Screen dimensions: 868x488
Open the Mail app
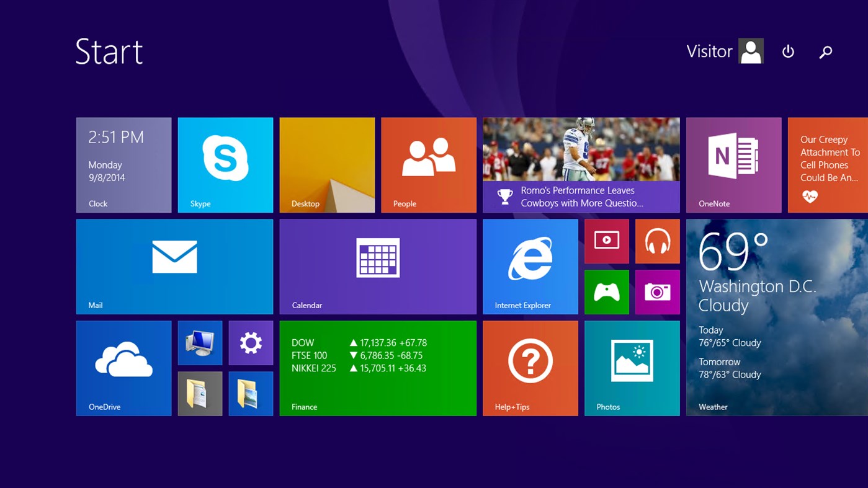(x=174, y=266)
